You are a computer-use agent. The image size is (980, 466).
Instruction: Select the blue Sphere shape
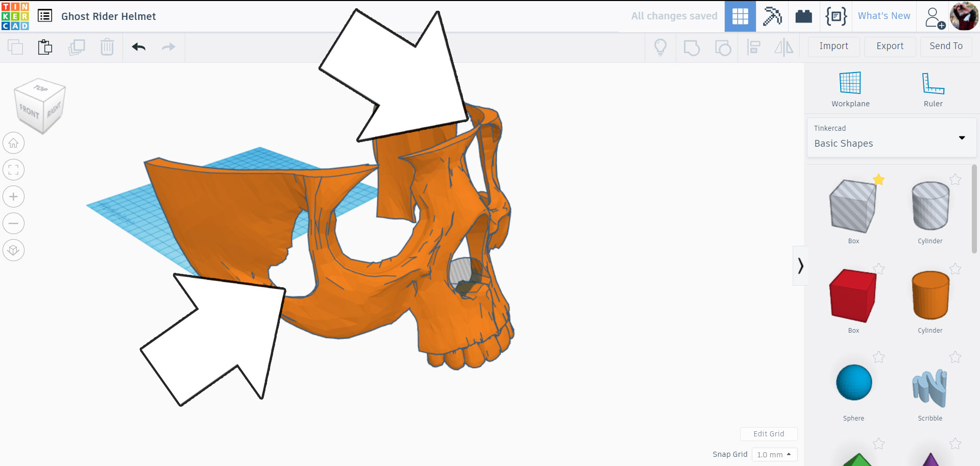(854, 382)
